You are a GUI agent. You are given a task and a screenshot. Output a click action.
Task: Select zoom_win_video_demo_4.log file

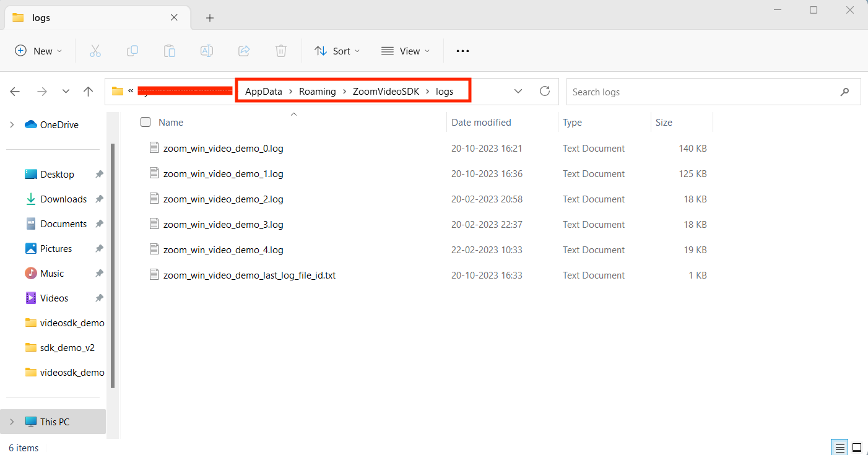pos(223,250)
